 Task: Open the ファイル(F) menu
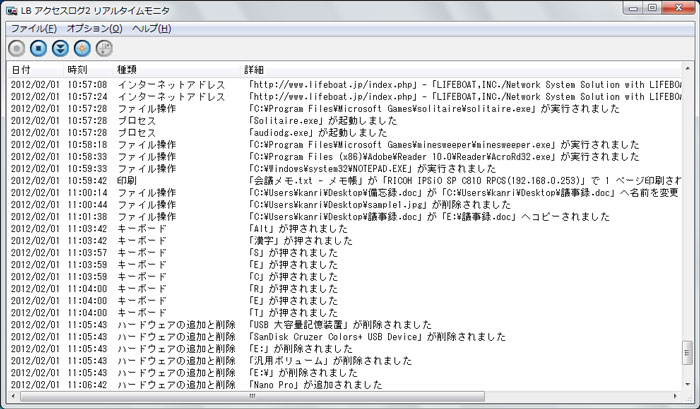pyautogui.click(x=33, y=28)
